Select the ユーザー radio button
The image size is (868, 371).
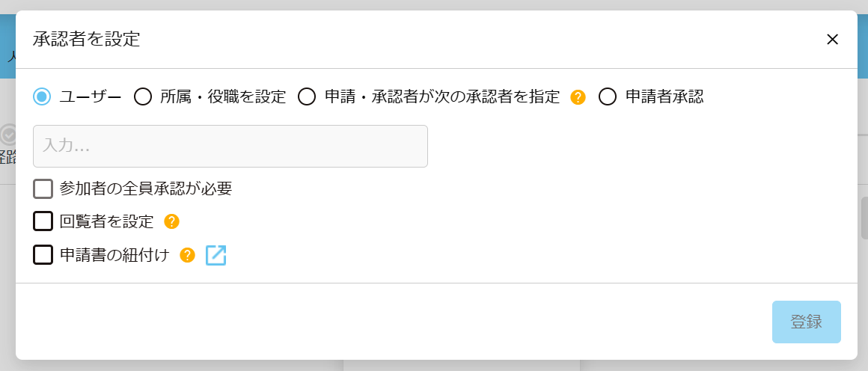pos(43,96)
